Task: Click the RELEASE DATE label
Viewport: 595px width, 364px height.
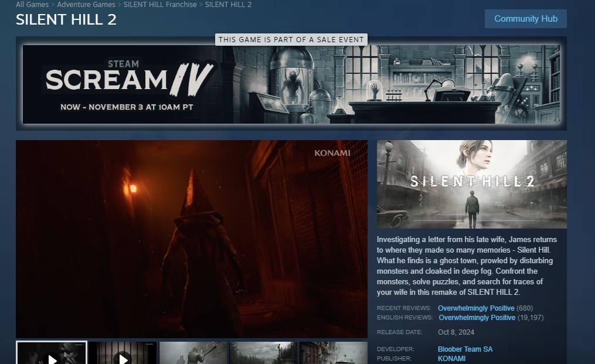Action: pos(399,332)
